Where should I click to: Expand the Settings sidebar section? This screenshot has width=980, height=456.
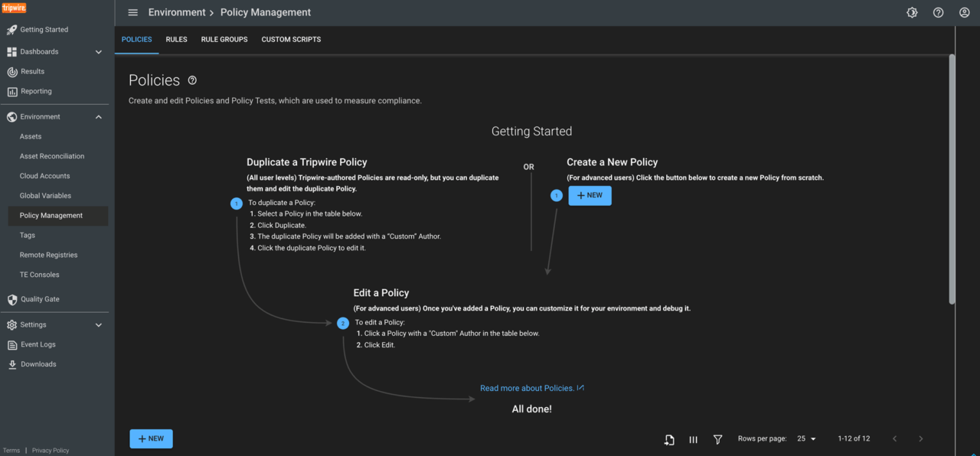pos(98,325)
